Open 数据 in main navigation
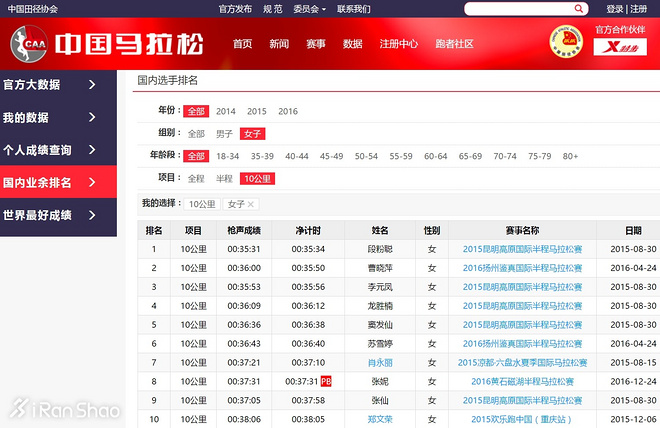Screen dimensions: 660x428 (353, 44)
